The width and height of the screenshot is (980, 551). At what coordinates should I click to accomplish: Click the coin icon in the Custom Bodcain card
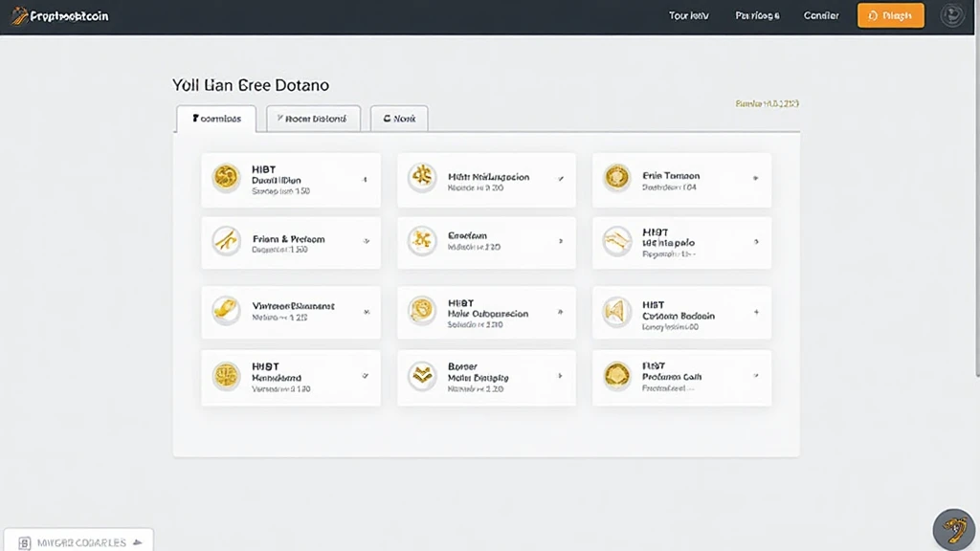click(617, 310)
